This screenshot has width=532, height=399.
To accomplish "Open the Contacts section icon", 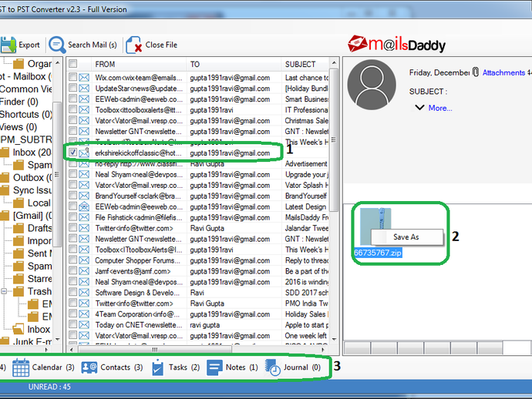I will [89, 367].
